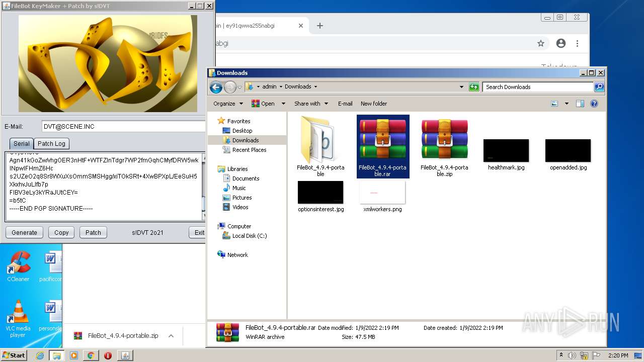Viewport: 644px width, 362px height.
Task: Switch to the Serial tab
Action: click(x=21, y=143)
